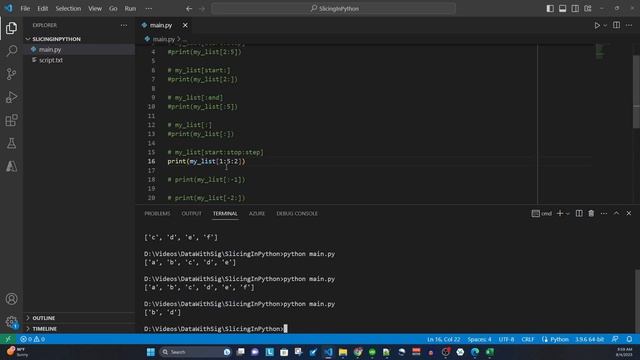
Task: Open remote window indicator in status bar
Action: [x=8, y=339]
